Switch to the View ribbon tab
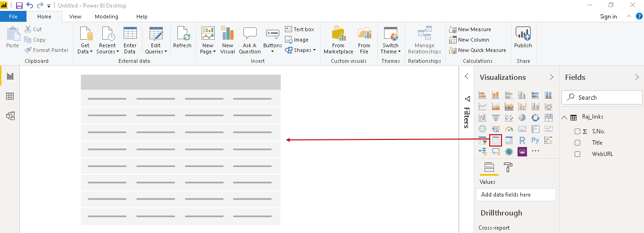Viewport: 644px width, 233px height. [x=75, y=17]
